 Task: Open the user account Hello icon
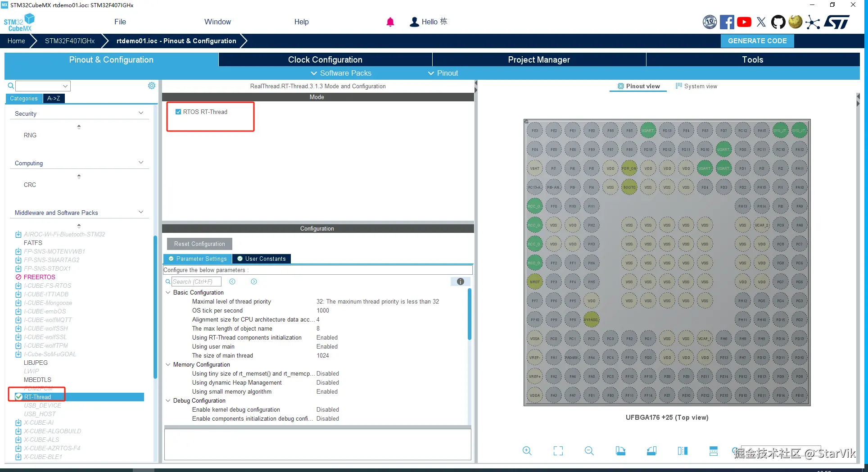[x=414, y=22]
